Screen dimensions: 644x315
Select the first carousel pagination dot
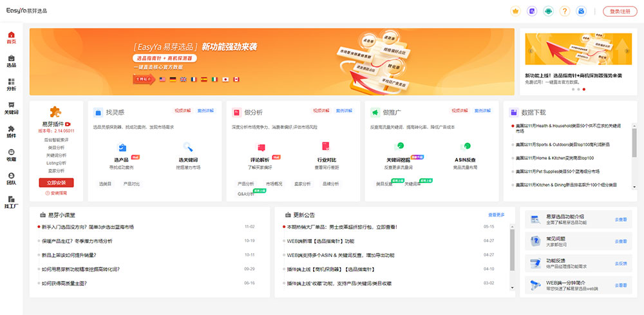[573, 89]
